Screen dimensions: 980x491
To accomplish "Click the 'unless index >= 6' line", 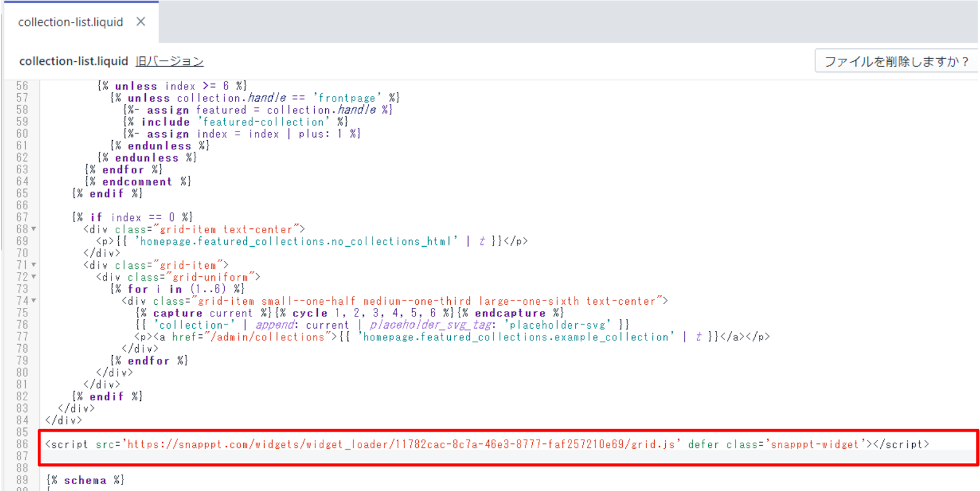I will coord(172,86).
